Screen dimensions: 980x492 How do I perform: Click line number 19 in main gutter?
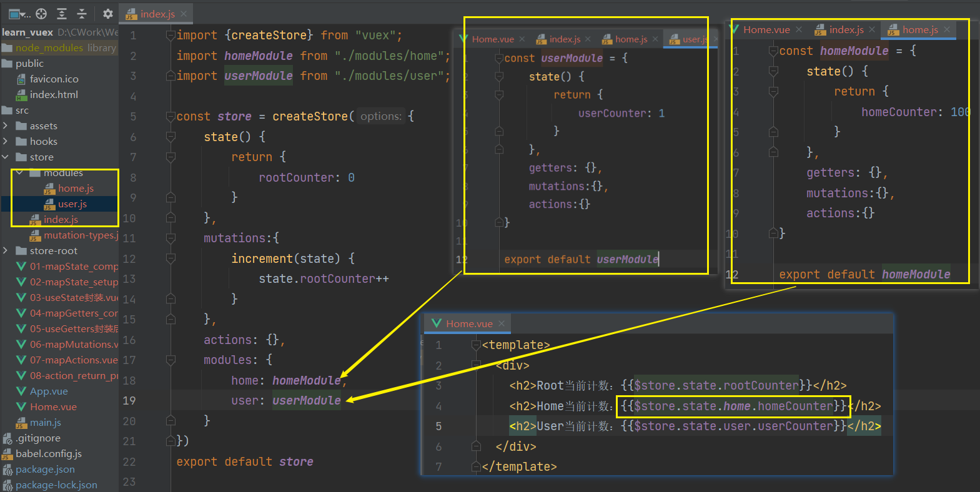(x=129, y=401)
